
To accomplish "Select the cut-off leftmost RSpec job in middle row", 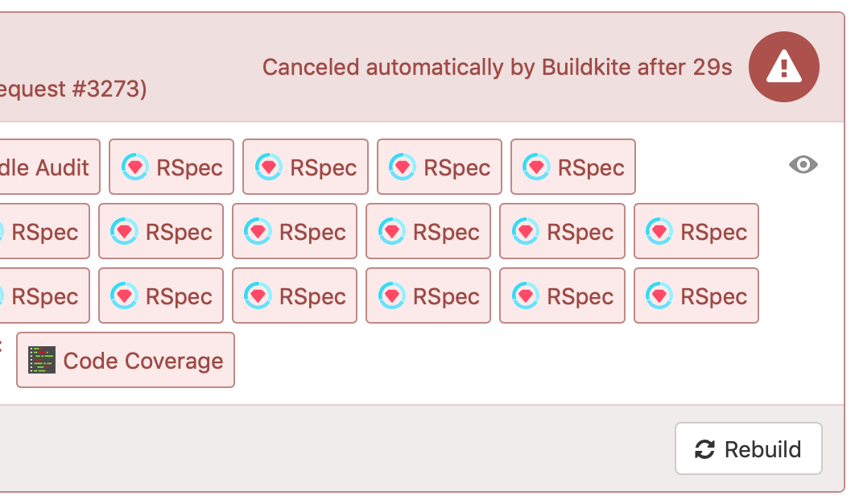I will coord(43,232).
